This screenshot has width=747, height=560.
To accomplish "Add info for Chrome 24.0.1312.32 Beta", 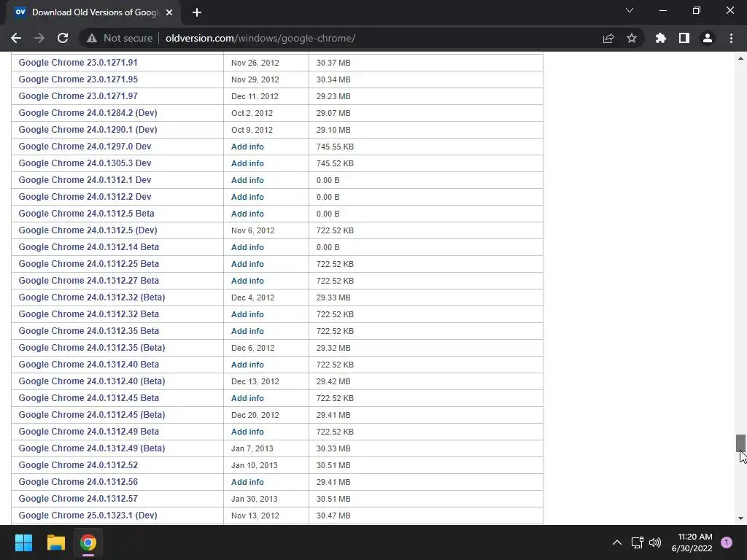I will point(247,314).
